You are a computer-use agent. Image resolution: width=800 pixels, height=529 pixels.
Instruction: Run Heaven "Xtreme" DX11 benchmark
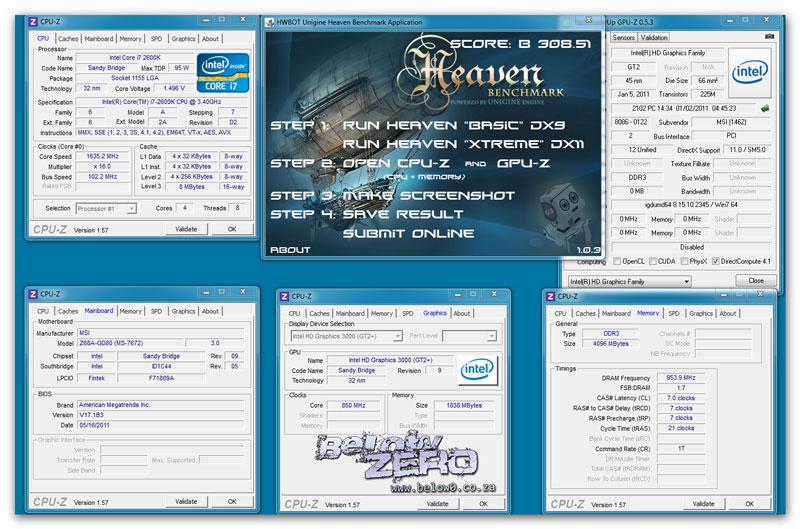(x=463, y=144)
